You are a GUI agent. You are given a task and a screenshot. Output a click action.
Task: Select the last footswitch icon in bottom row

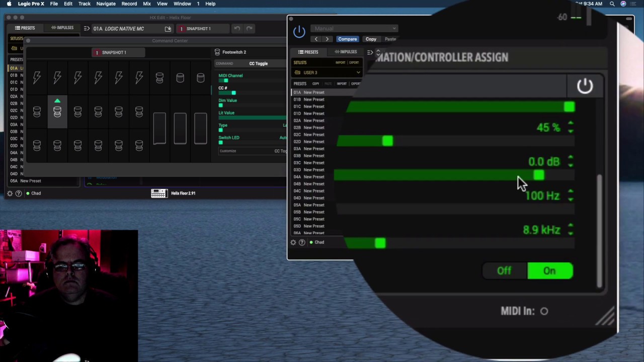point(139,145)
